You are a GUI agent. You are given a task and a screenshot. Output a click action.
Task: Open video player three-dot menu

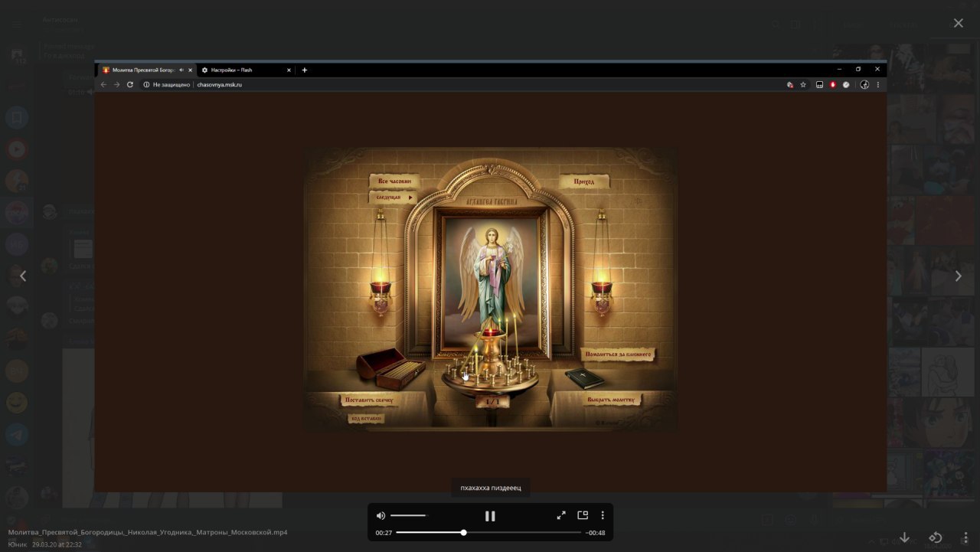(x=603, y=516)
